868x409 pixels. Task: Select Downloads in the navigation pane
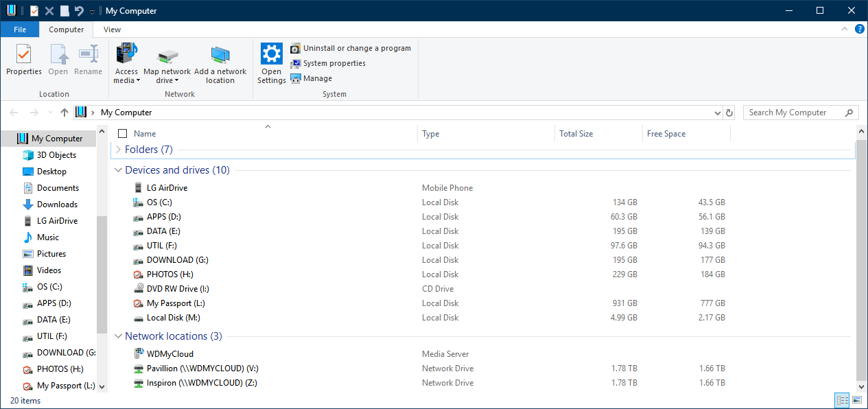(x=57, y=204)
